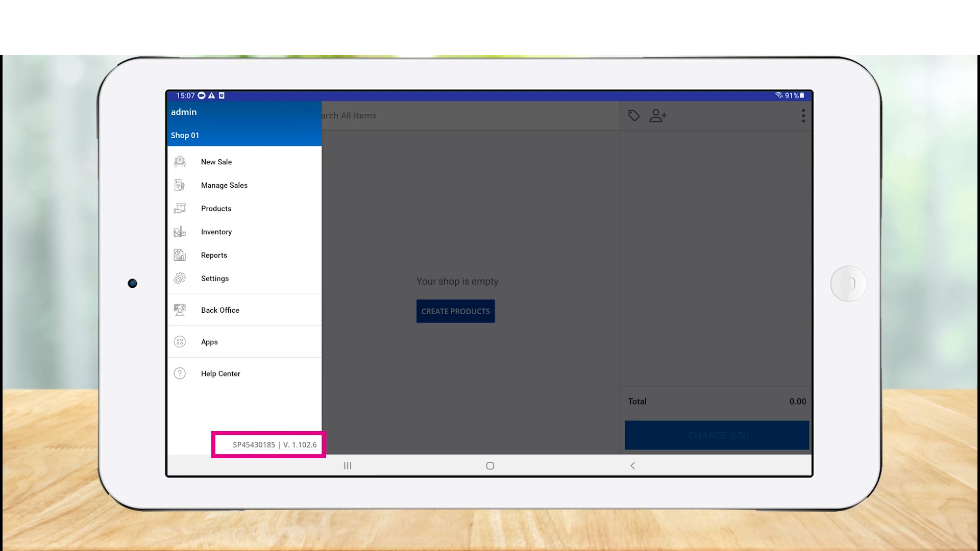Viewport: 980px width, 551px height.
Task: Open the three-dot overflow menu
Action: 803,116
